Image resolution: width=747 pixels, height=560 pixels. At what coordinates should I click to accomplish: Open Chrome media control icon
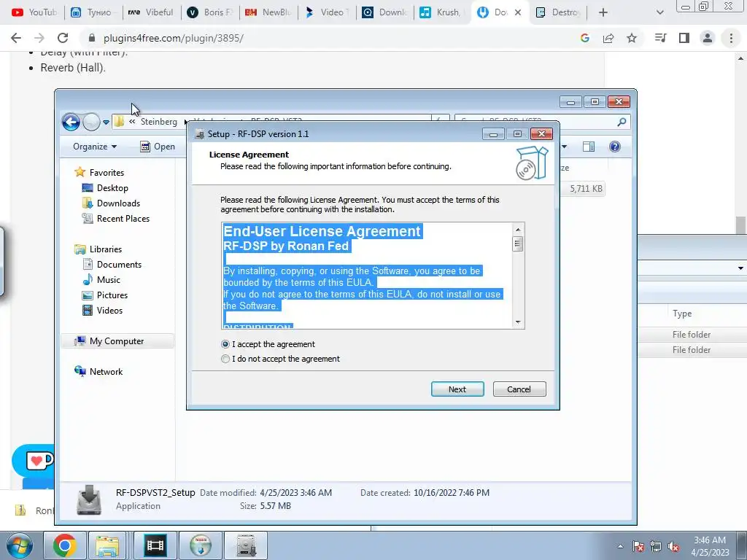[660, 38]
